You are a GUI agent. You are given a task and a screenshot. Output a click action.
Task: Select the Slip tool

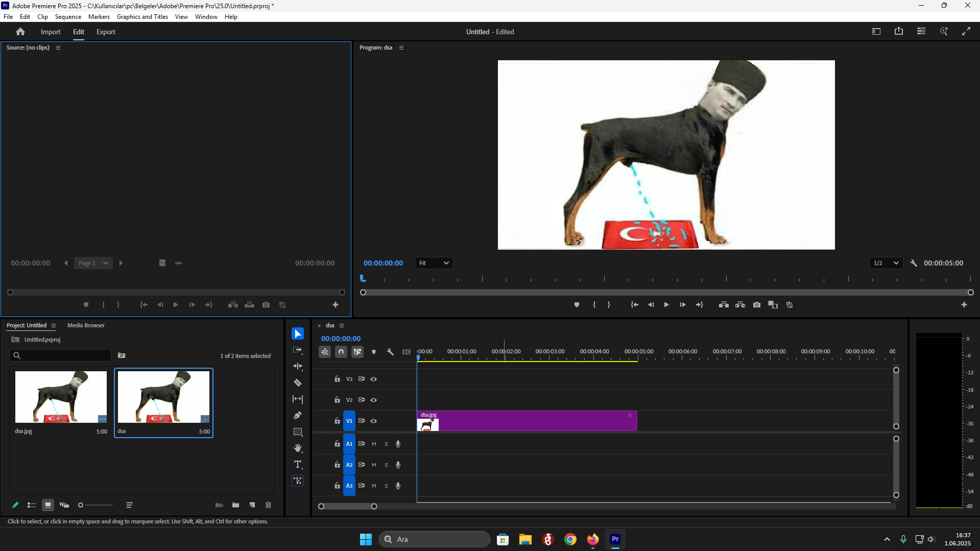coord(298,399)
